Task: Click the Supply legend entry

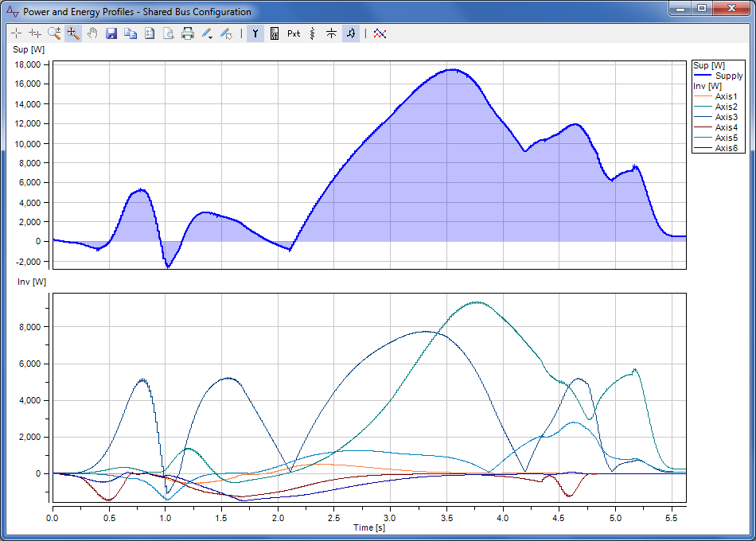Action: (729, 76)
